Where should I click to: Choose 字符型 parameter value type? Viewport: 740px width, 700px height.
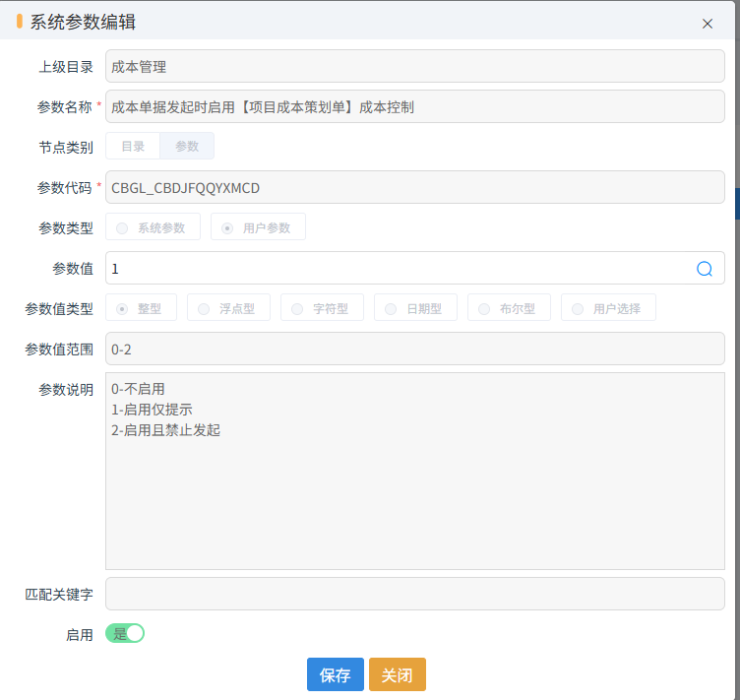[322, 308]
